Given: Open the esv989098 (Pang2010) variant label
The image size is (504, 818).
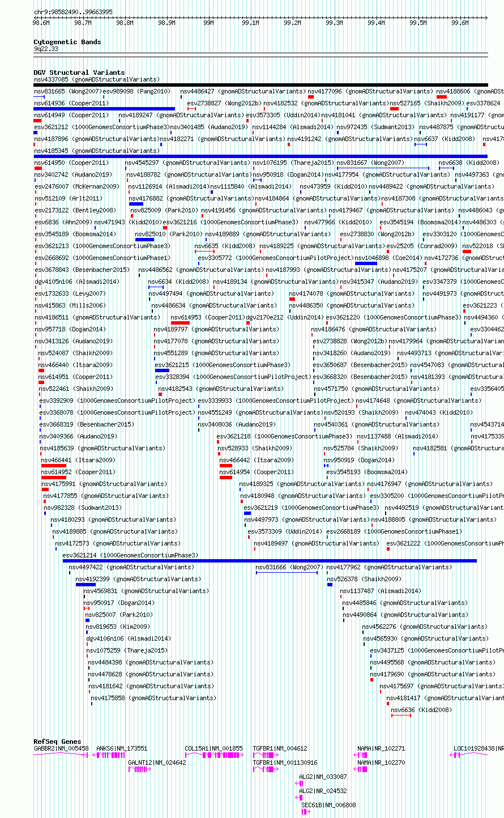Looking at the screenshot, I should click(x=136, y=91).
